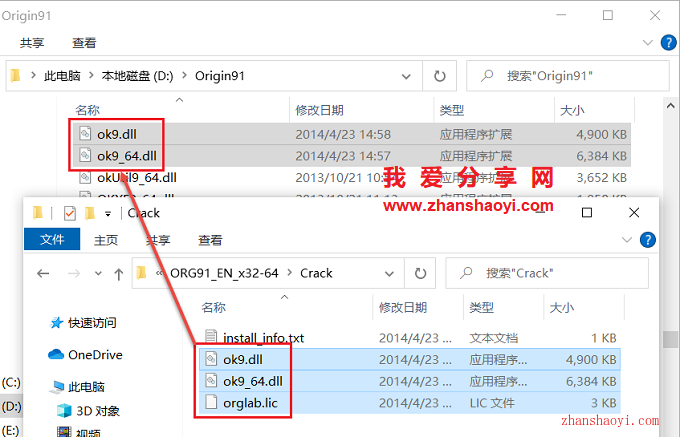Click LIC 文件 type cell
The width and height of the screenshot is (680, 437).
[492, 403]
